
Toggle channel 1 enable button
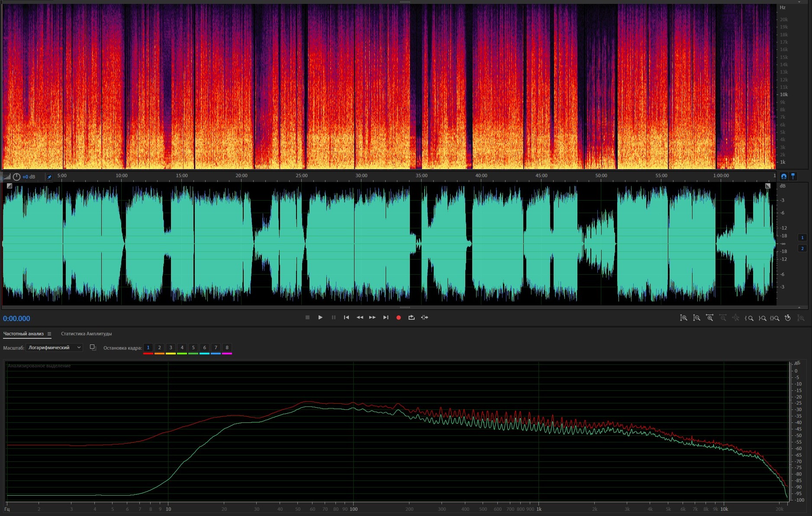tap(802, 237)
